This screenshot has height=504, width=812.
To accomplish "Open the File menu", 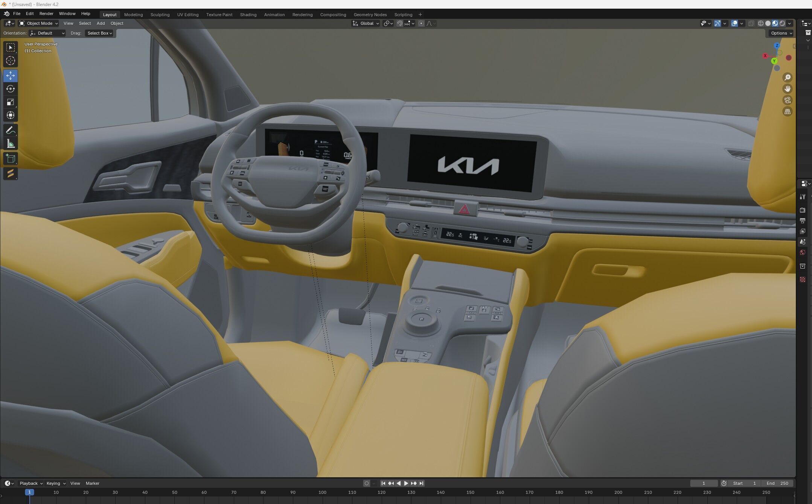I will click(17, 14).
